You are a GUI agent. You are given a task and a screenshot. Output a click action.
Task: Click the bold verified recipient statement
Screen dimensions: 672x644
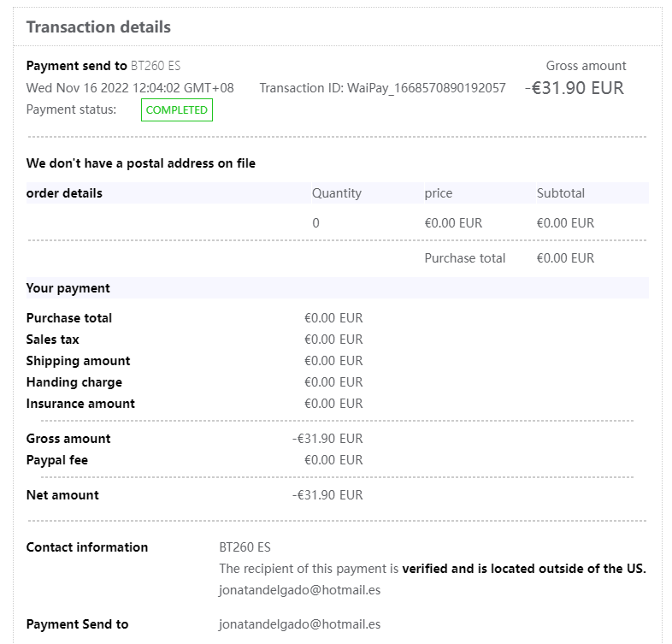point(523,569)
